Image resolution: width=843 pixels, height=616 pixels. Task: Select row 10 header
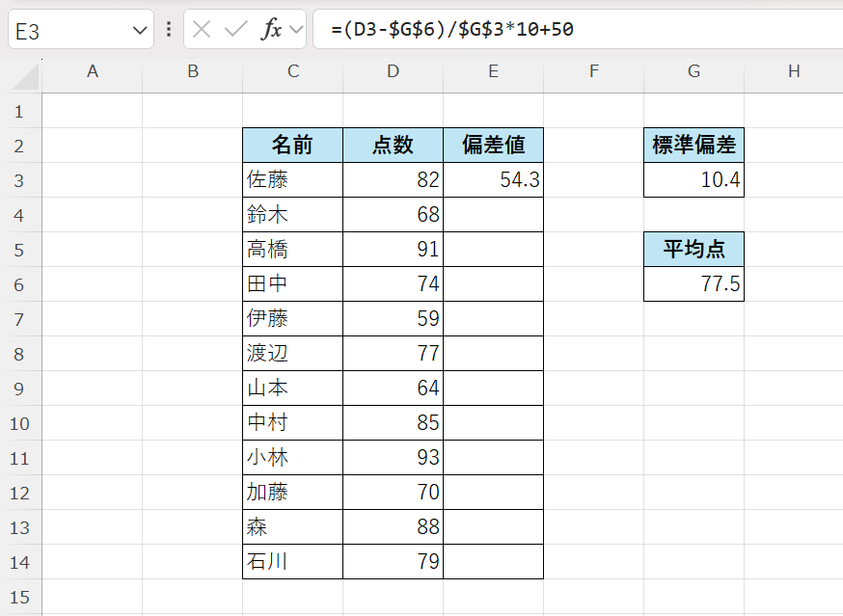click(20, 423)
